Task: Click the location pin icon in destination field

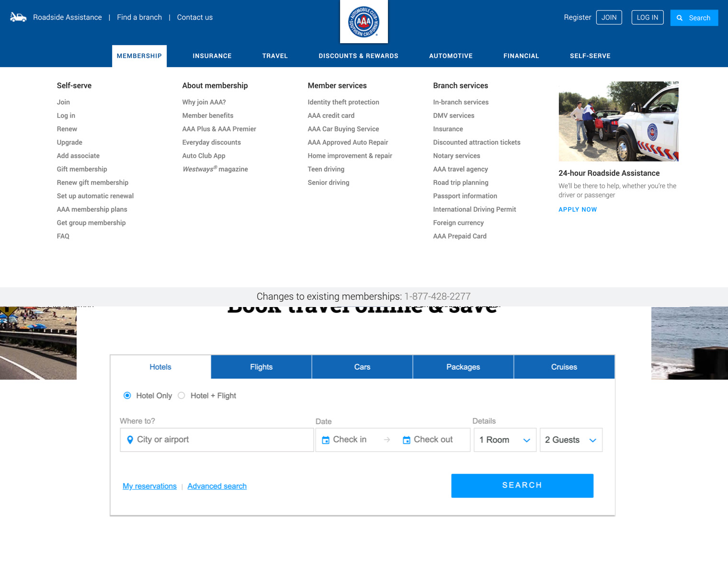Action: pos(130,440)
